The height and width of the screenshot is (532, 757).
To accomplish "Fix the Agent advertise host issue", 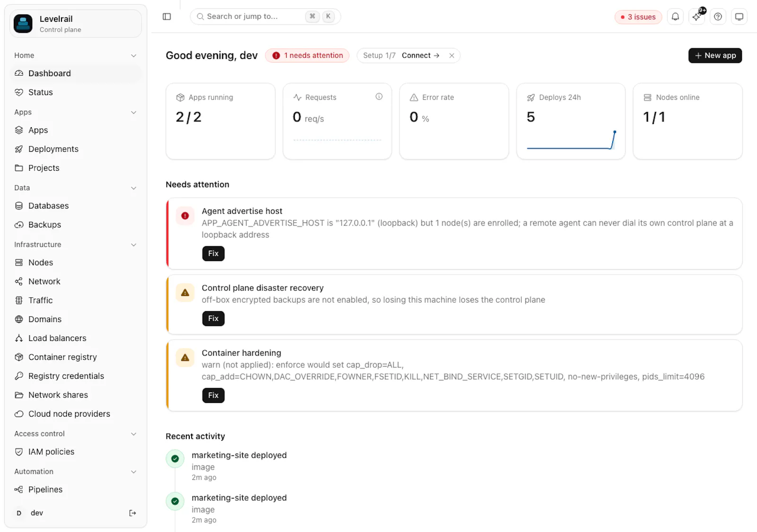I will (x=213, y=253).
